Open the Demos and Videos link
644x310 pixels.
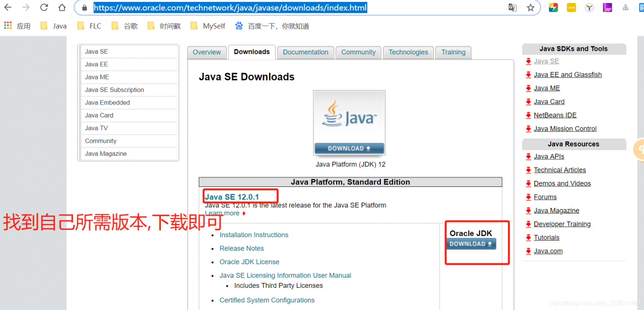tap(562, 183)
